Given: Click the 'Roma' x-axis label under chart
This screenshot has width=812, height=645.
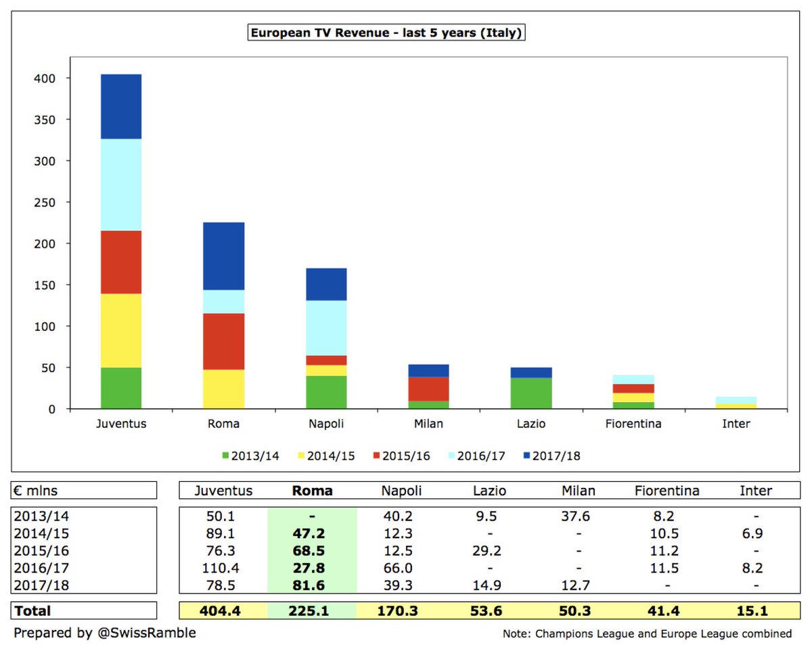Looking at the screenshot, I should point(223,424).
